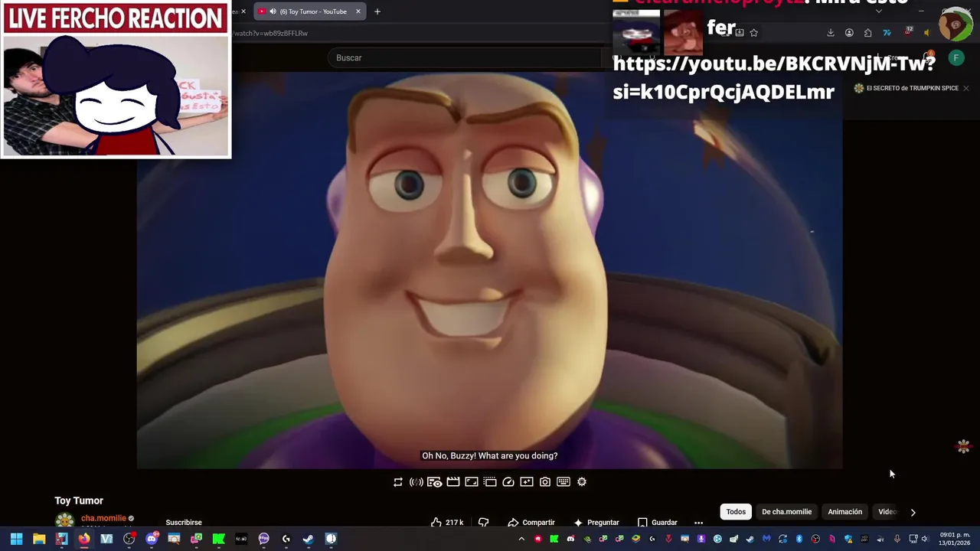Open the clock showing 09:01 p. m.
This screenshot has width=980, height=551.
(956, 539)
